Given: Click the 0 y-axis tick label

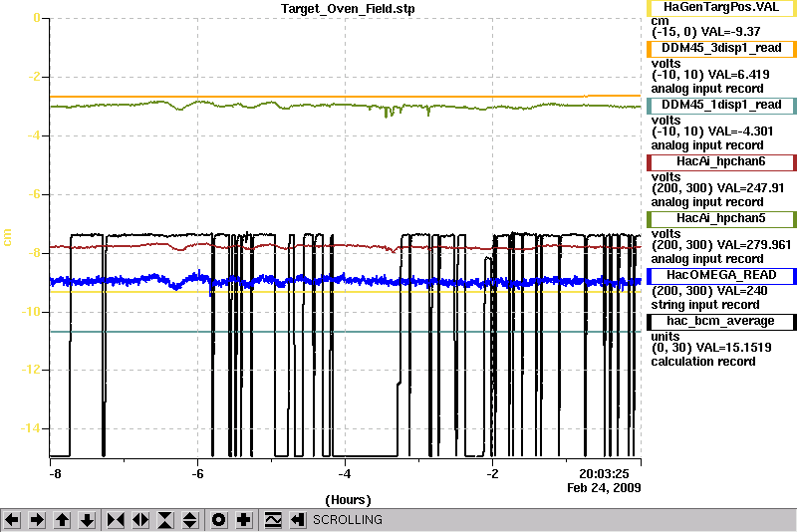Looking at the screenshot, I should pyautogui.click(x=37, y=18).
